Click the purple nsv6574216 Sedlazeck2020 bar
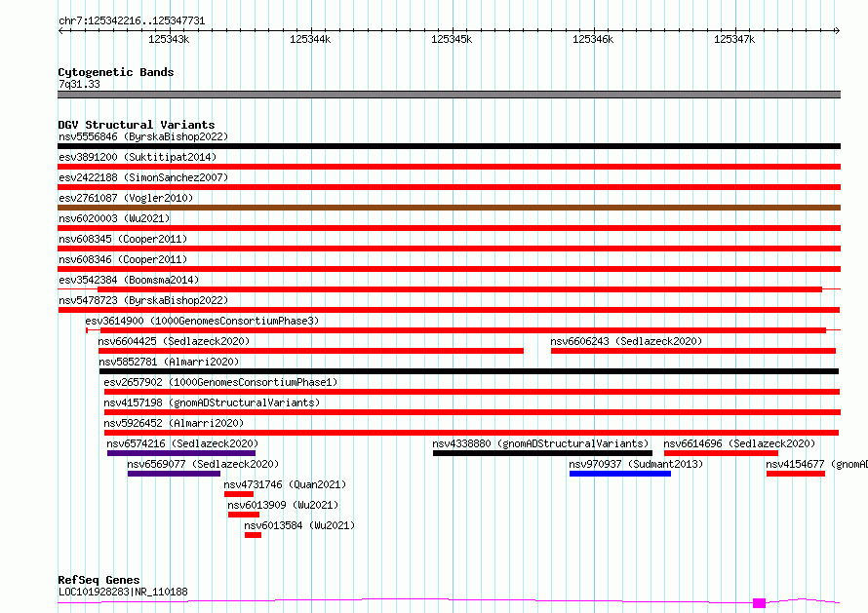Image resolution: width=868 pixels, height=613 pixels. pos(181,453)
